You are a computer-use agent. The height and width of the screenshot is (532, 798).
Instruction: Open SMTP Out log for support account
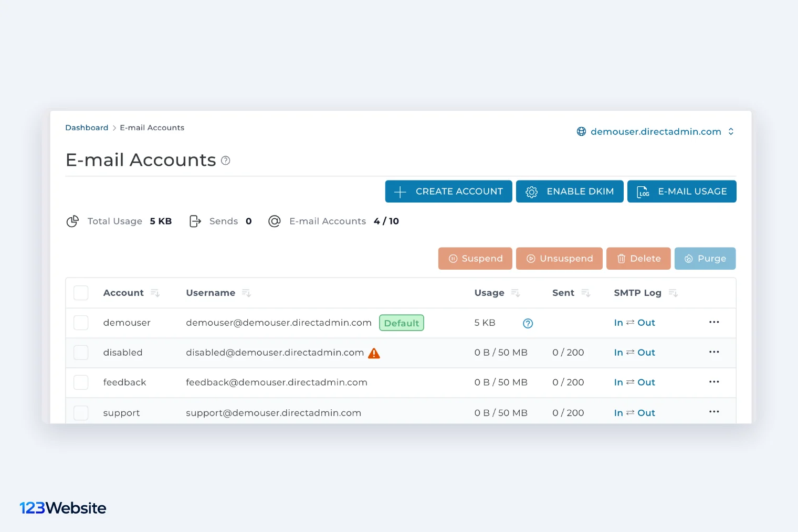tap(646, 413)
